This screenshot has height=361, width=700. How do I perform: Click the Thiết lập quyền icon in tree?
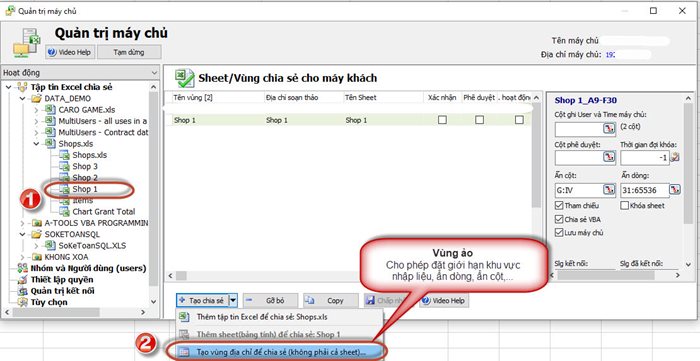[x=22, y=280]
